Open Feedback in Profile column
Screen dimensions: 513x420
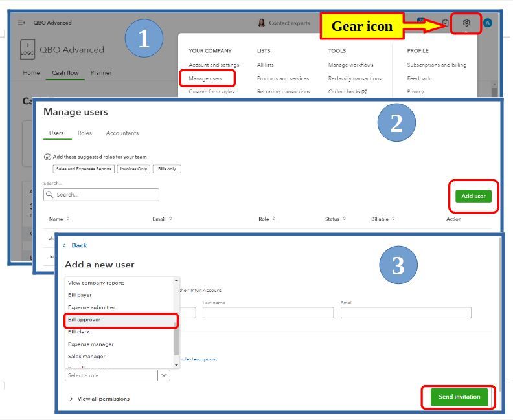[419, 78]
